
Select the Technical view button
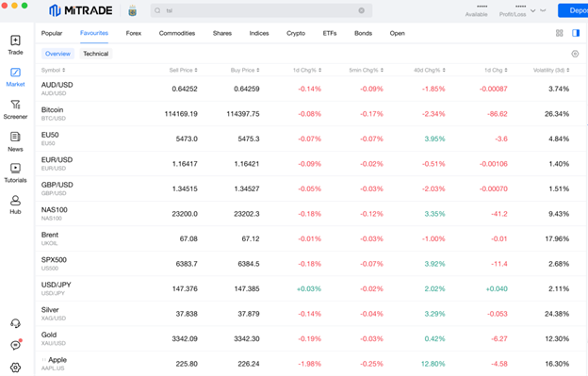click(x=95, y=54)
